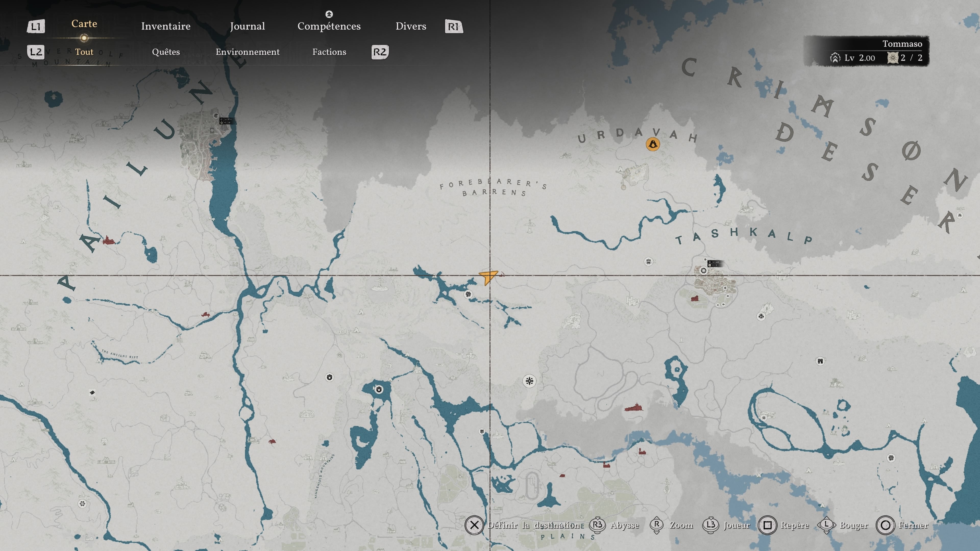980x551 pixels.
Task: Click the red building west of Kingshield Mountains label
Action: tap(272, 442)
